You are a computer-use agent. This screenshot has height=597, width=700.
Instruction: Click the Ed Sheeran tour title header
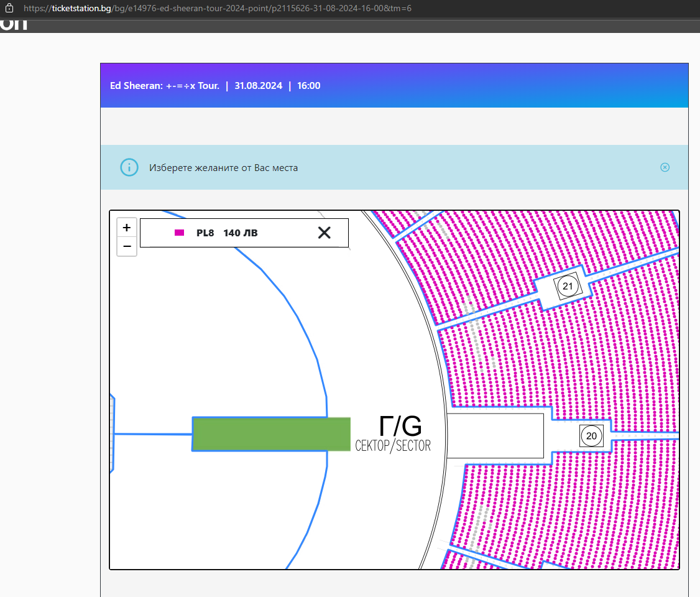pos(165,86)
